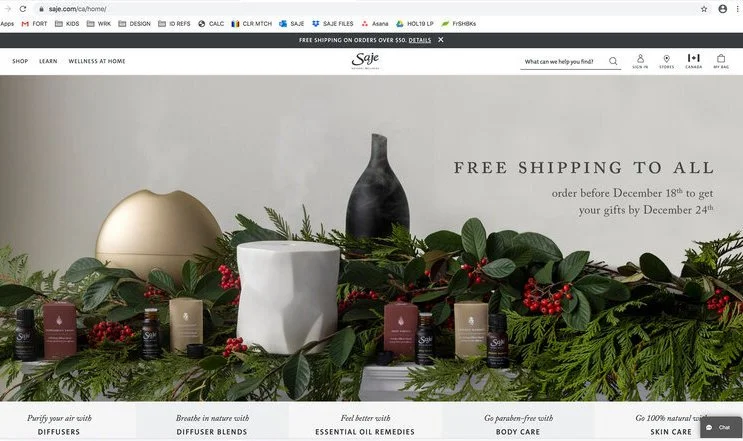Open the Asana bookmark

coord(375,24)
